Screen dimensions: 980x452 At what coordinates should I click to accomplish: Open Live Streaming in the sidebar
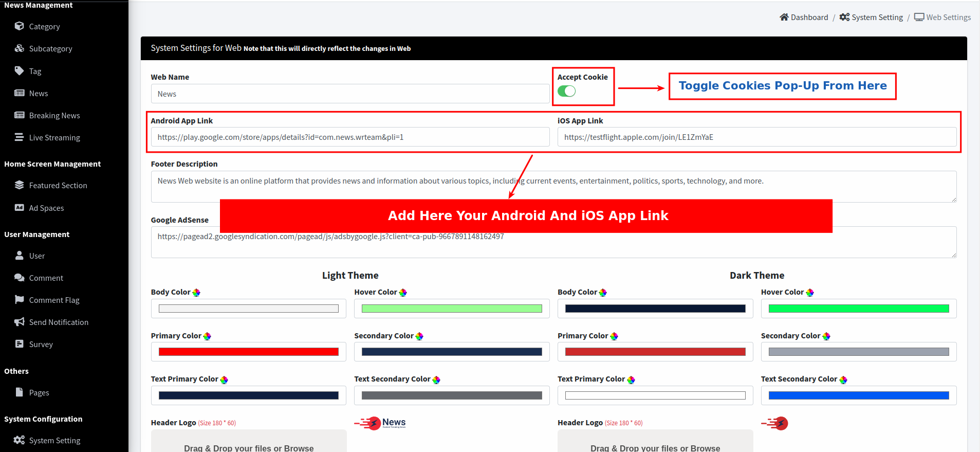[x=54, y=138]
